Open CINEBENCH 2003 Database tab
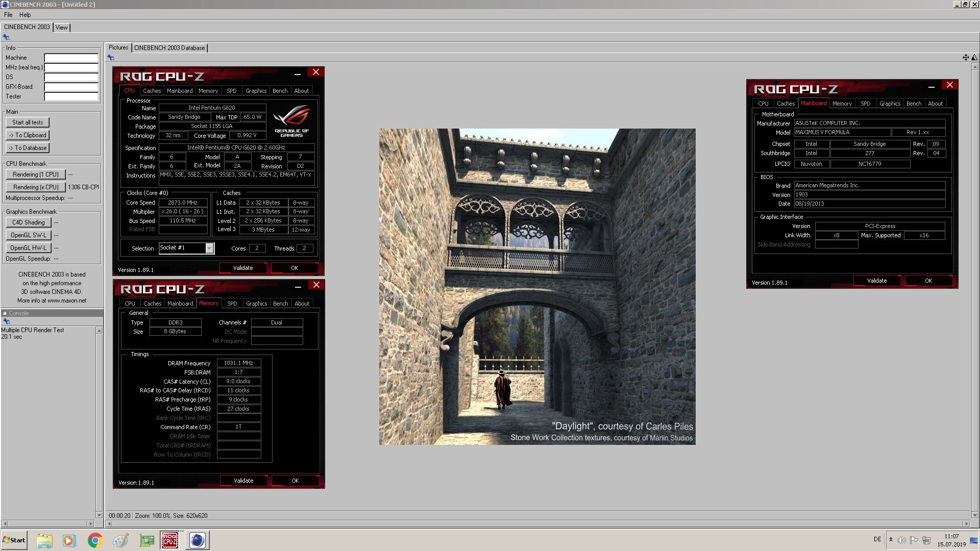 (x=169, y=48)
